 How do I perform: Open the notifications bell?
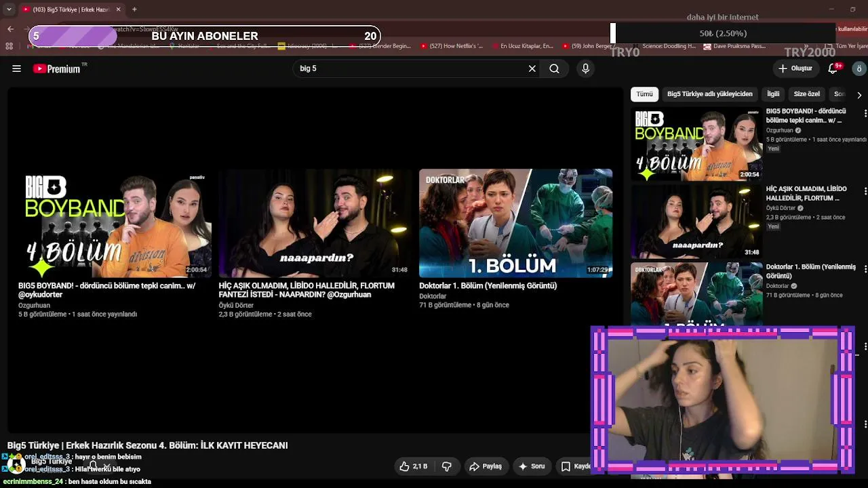[x=833, y=68]
